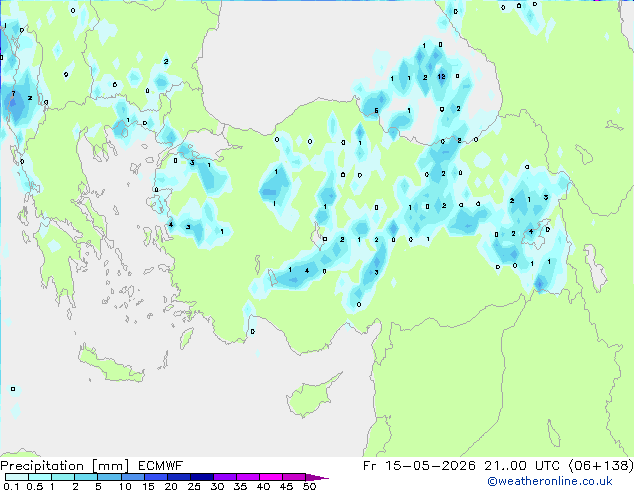Click the 30–35 mm purple legend swatch

point(224,477)
